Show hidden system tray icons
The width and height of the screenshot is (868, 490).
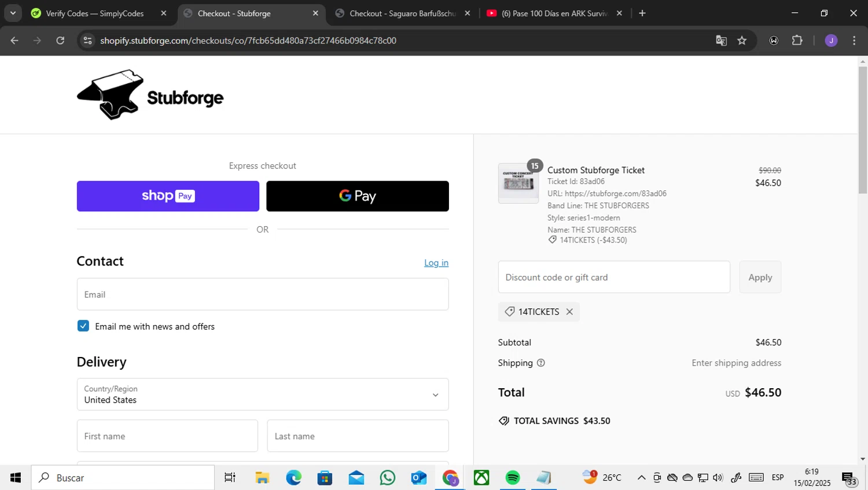(x=641, y=478)
